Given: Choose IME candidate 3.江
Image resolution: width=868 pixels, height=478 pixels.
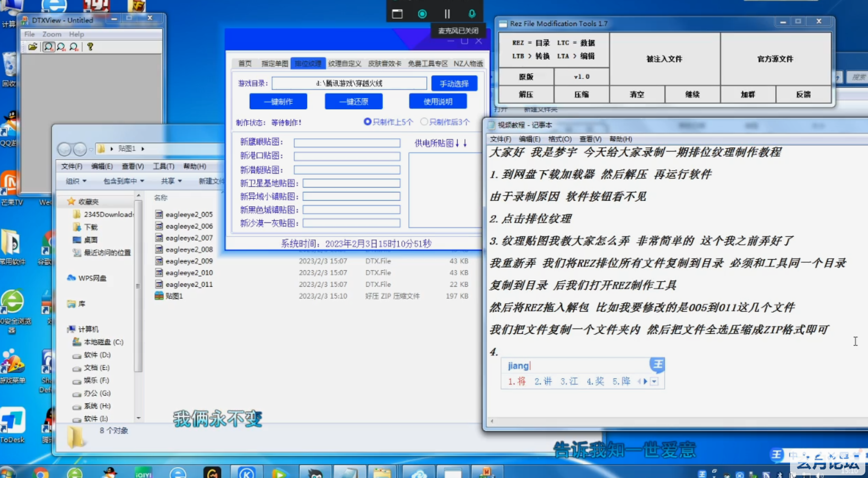Looking at the screenshot, I should [x=569, y=382].
